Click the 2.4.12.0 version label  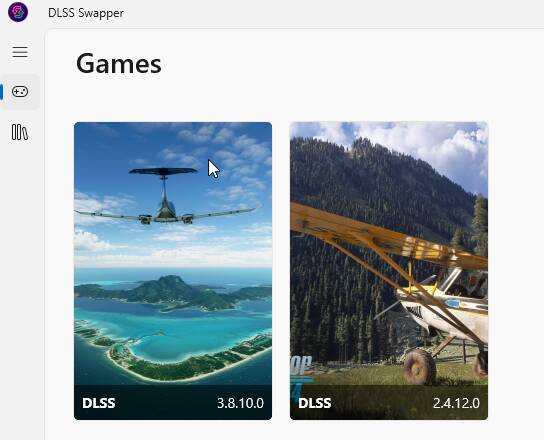[x=456, y=403]
